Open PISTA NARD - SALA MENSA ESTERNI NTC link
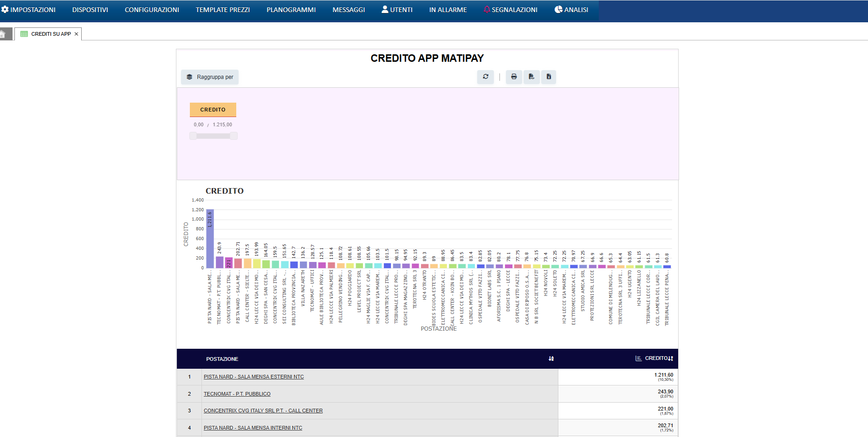The width and height of the screenshot is (868, 437). coord(254,377)
